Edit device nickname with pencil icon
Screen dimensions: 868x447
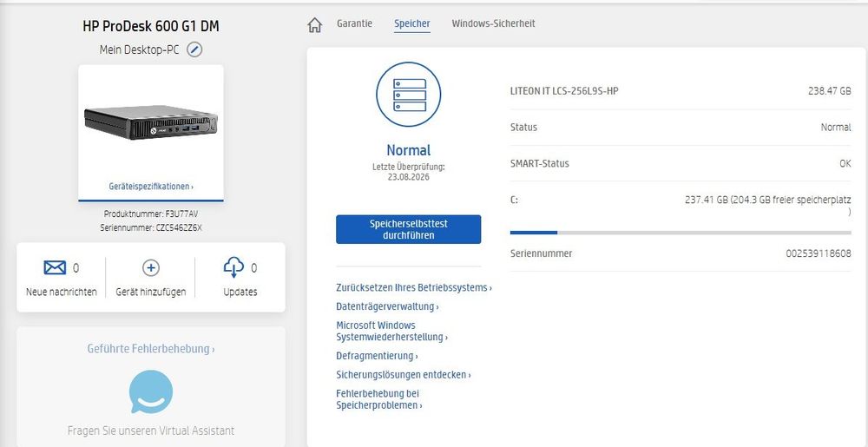coord(194,49)
